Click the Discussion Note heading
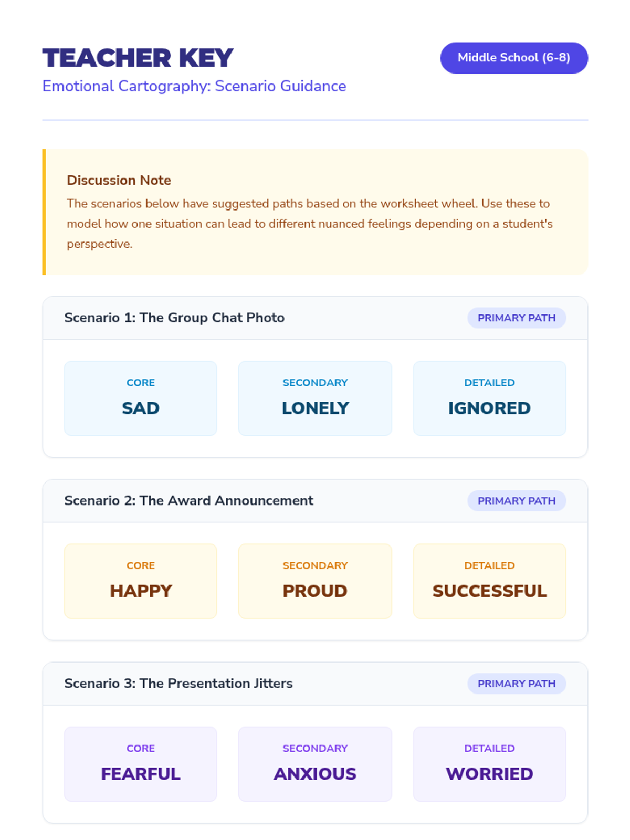Image resolution: width=630 pixels, height=840 pixels. 119,180
